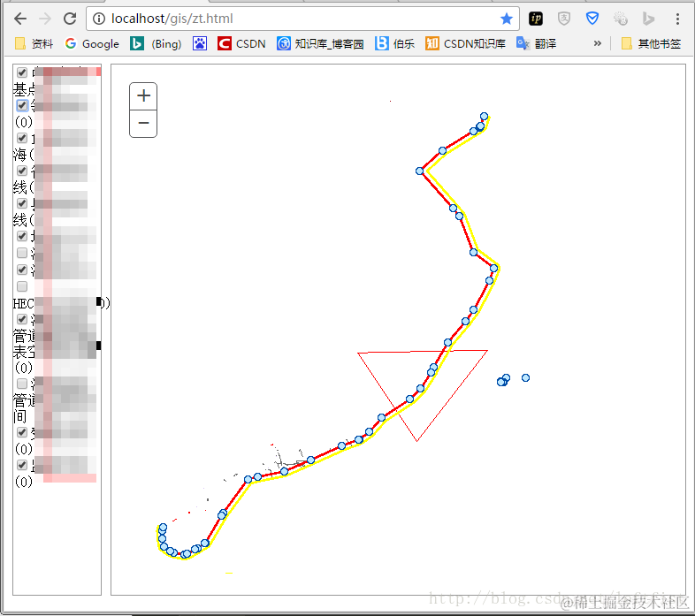Click the gray gear-like extension icon
This screenshot has width=695, height=616.
click(x=621, y=19)
